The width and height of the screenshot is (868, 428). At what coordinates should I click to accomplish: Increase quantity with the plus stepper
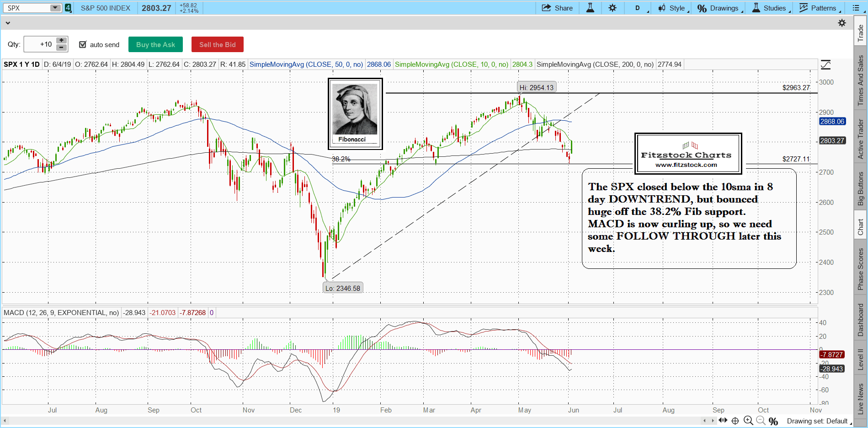[x=61, y=41]
